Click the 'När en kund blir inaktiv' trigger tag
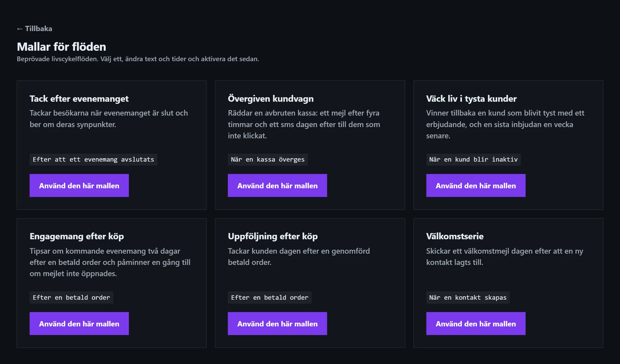This screenshot has width=620, height=364. [473, 159]
